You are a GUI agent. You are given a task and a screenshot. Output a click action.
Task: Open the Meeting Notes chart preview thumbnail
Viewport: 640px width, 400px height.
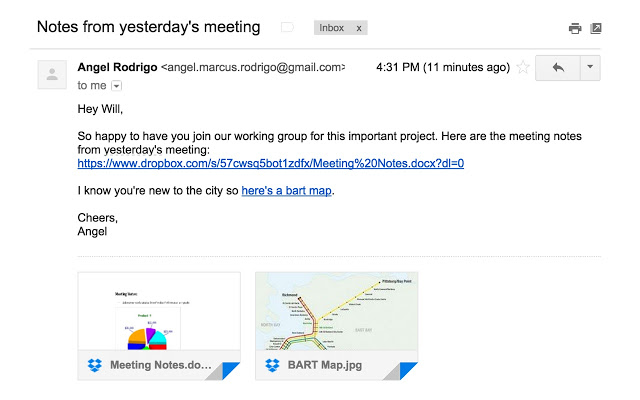coord(158,311)
